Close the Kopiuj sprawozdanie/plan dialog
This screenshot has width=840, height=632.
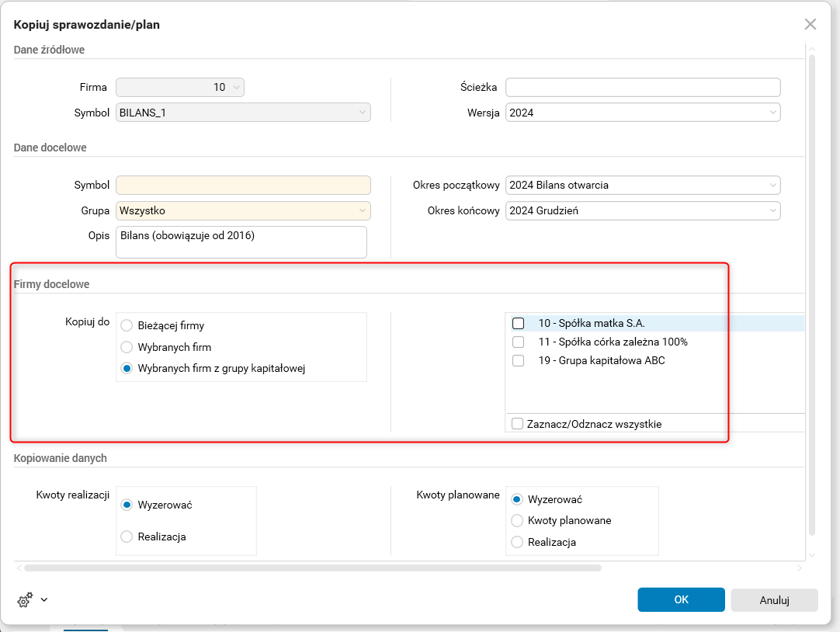810,24
